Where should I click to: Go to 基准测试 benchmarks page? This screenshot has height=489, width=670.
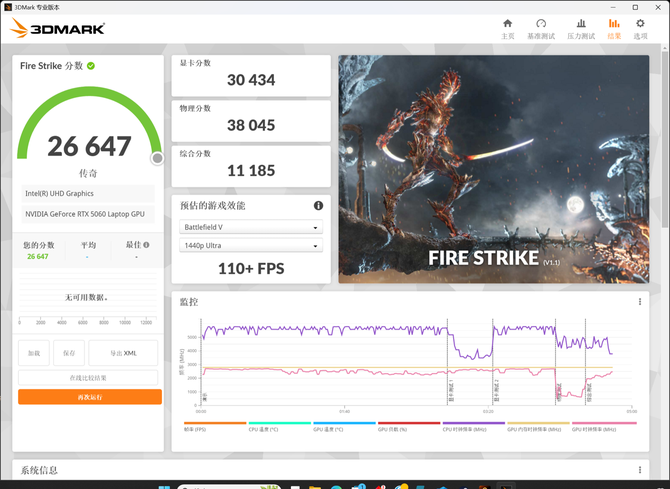[x=541, y=28]
